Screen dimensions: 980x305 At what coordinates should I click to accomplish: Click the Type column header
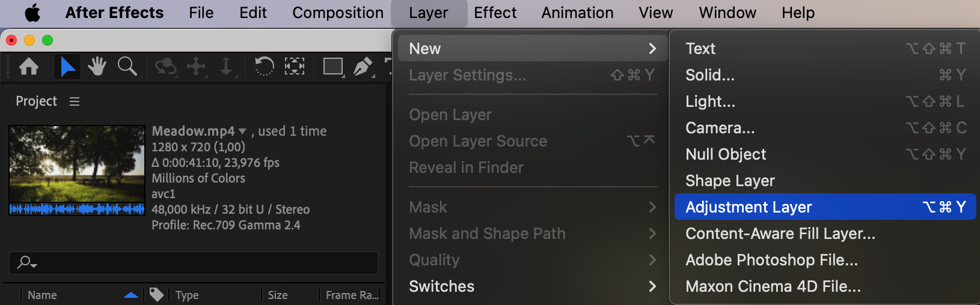[187, 295]
